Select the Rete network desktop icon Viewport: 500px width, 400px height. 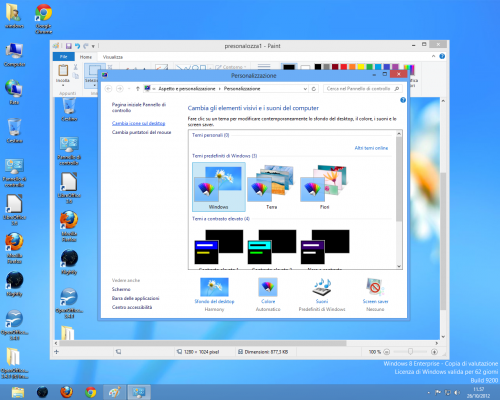14,92
